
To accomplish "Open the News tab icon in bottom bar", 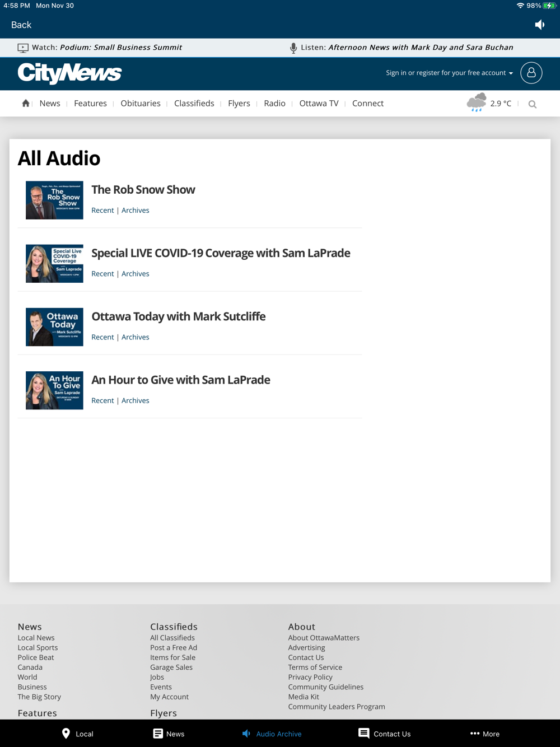I will 158,734.
